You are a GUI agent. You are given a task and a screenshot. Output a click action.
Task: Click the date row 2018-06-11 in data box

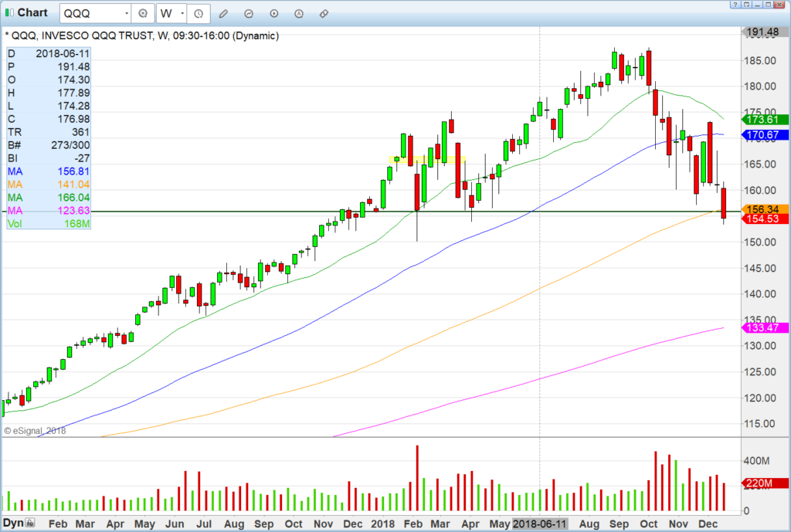(x=49, y=53)
